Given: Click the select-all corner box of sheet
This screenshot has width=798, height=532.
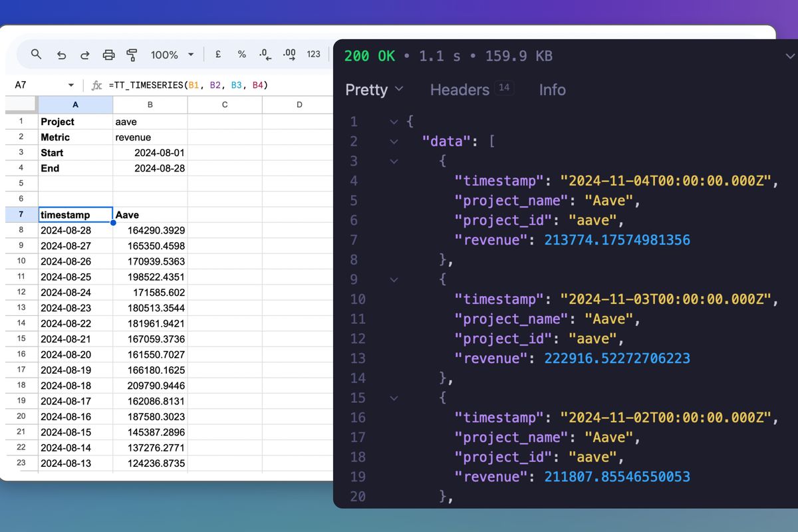Looking at the screenshot, I should (x=21, y=104).
